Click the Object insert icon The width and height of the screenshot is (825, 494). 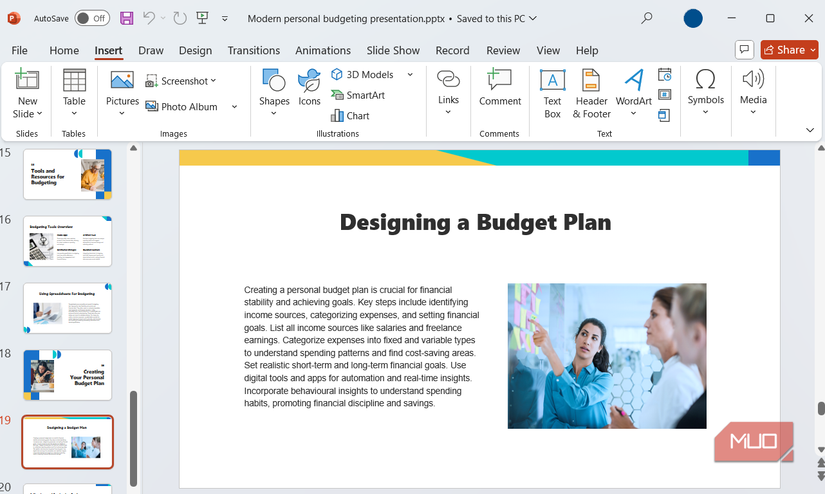[x=665, y=115]
